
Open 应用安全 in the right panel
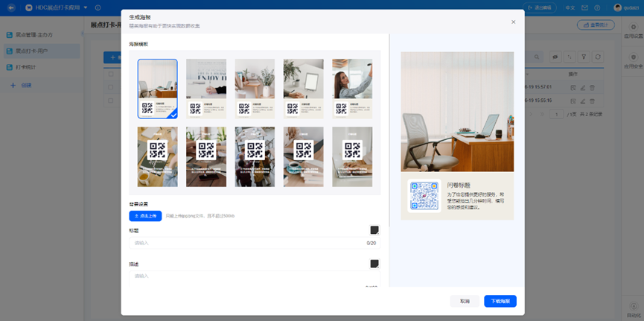pyautogui.click(x=633, y=61)
